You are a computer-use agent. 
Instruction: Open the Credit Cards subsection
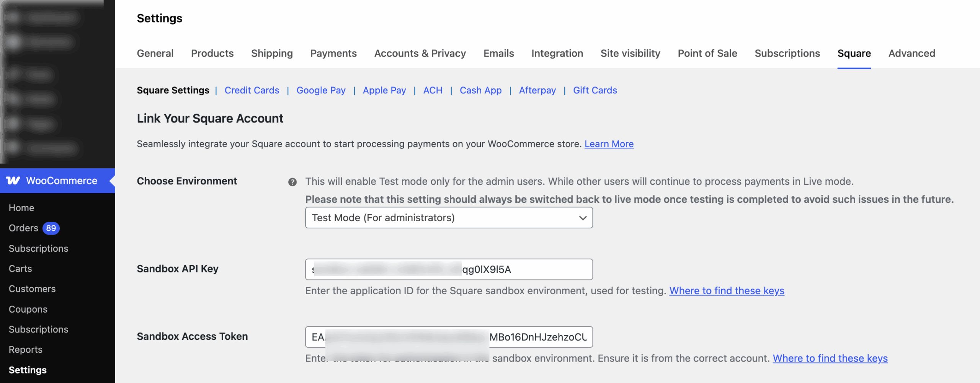[252, 90]
